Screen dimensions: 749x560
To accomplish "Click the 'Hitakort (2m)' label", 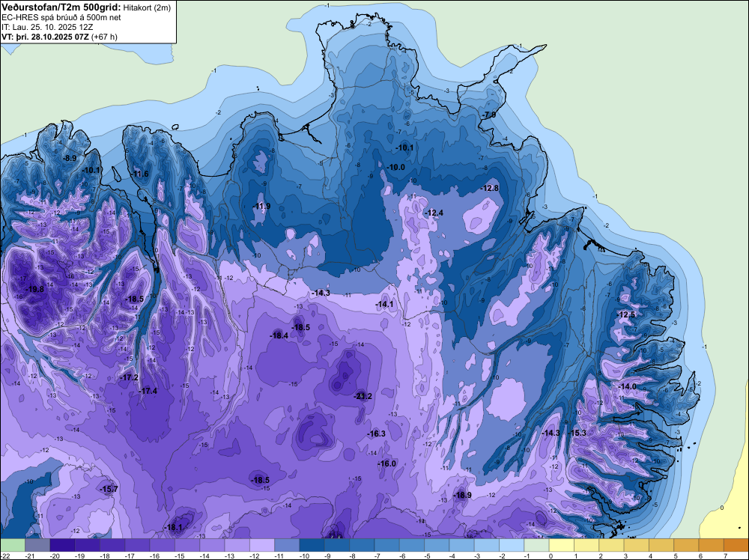I will point(147,7).
